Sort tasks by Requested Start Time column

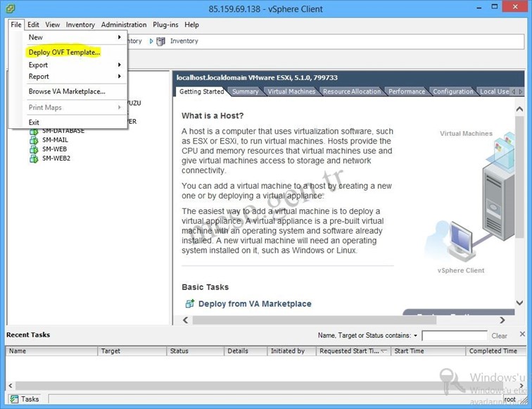point(353,351)
